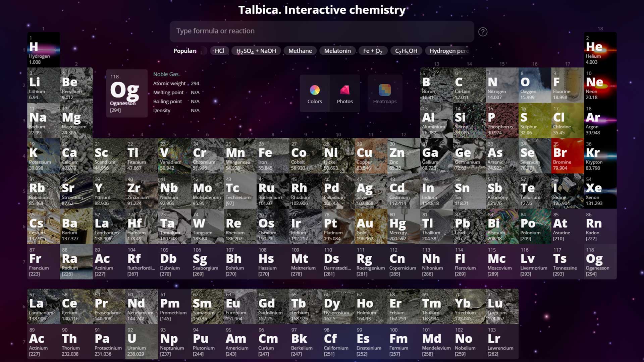
Task: Select the C2H5OH popular chip
Action: (x=406, y=51)
